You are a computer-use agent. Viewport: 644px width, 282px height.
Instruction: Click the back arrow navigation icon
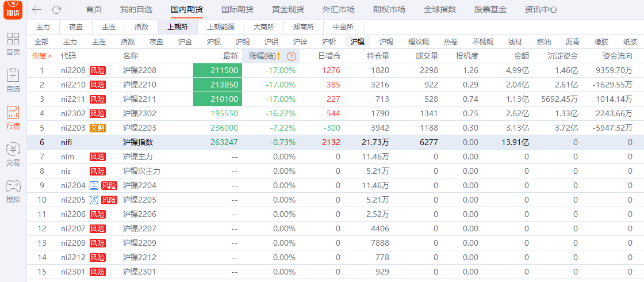(x=37, y=9)
